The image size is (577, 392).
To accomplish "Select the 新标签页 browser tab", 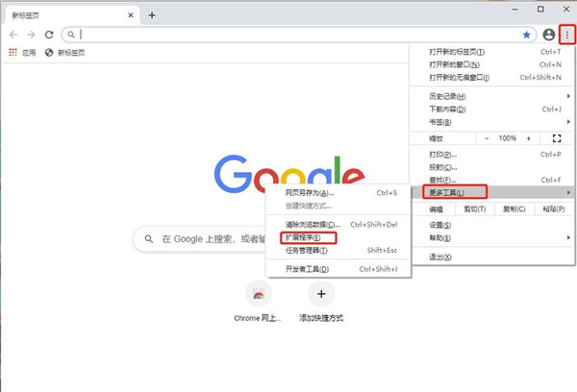I will 72,15.
